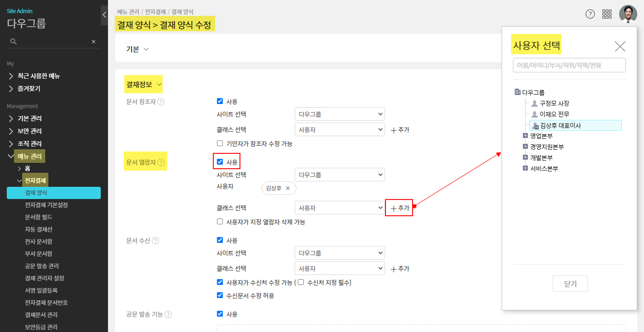Disable the 사용 checkbox for 문서 열람자
Viewport: 644px width, 332px height.
tap(220, 161)
